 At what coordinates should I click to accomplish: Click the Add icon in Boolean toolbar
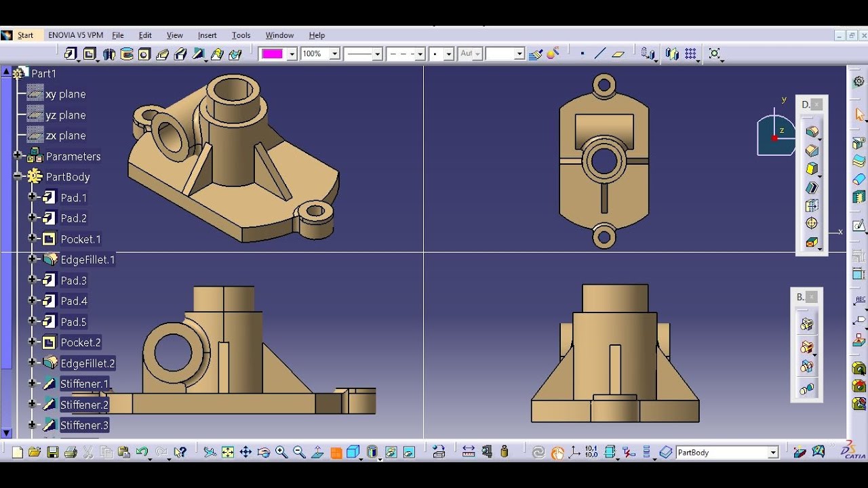806,346
